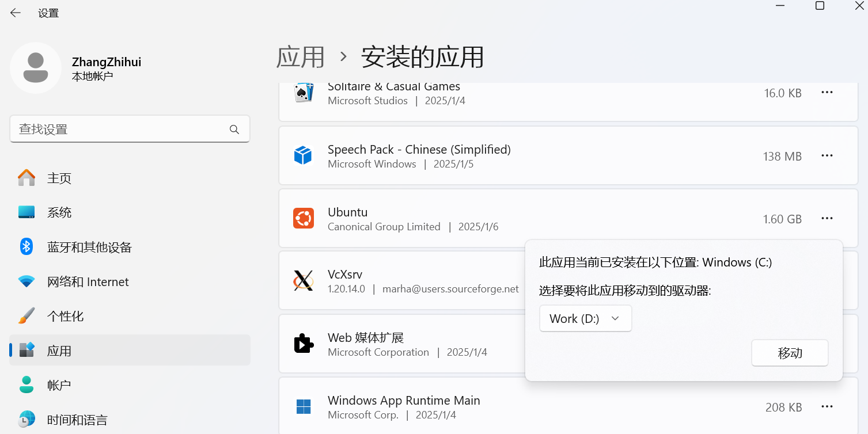Open 个性化 settings section

(x=130, y=316)
